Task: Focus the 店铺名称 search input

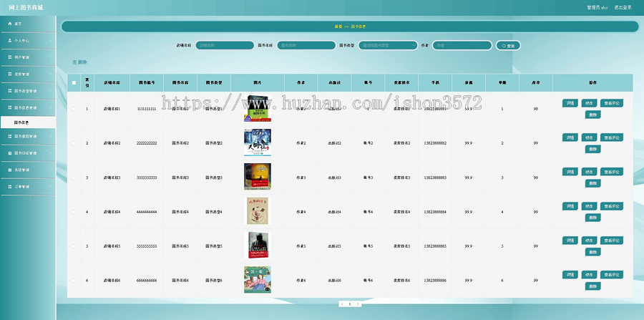Action: (225, 45)
